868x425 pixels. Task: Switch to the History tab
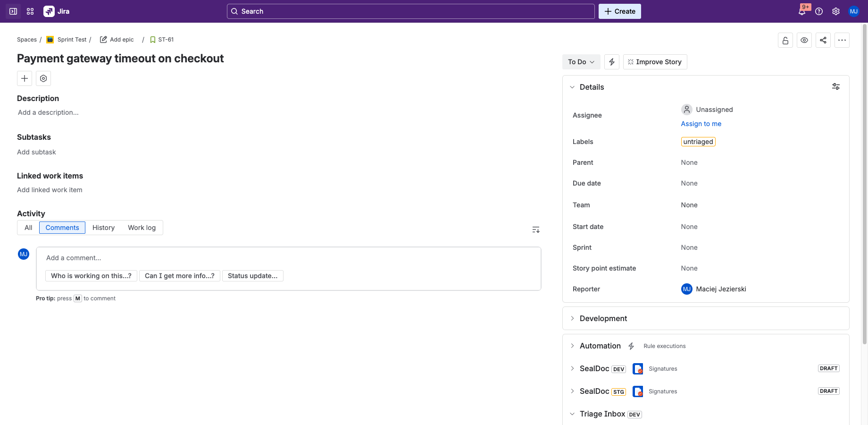(x=103, y=227)
